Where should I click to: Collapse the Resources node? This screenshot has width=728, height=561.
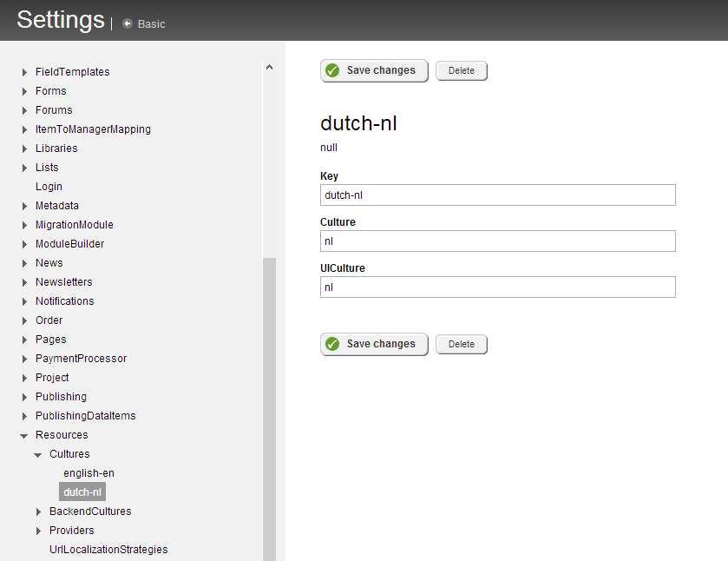click(24, 436)
